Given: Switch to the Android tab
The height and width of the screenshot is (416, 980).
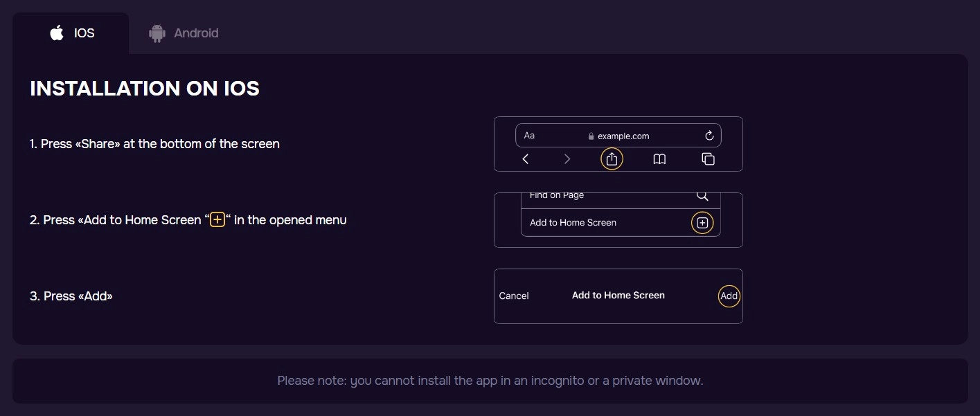Looking at the screenshot, I should click(x=184, y=33).
